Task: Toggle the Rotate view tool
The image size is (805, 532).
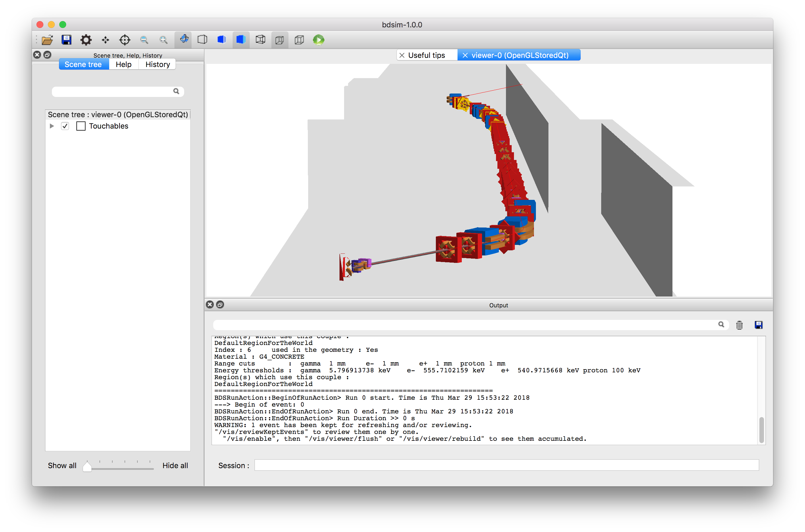Action: pyautogui.click(x=184, y=40)
